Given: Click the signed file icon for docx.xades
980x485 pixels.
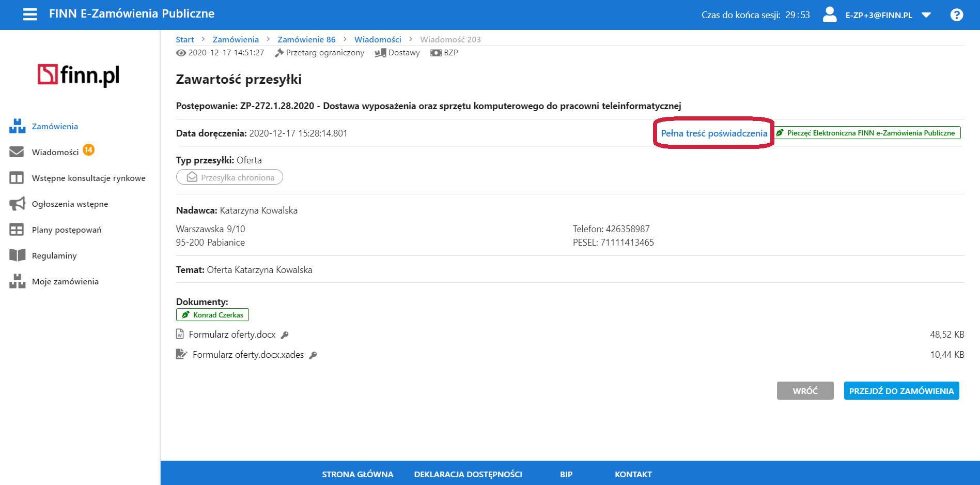Looking at the screenshot, I should (x=181, y=354).
